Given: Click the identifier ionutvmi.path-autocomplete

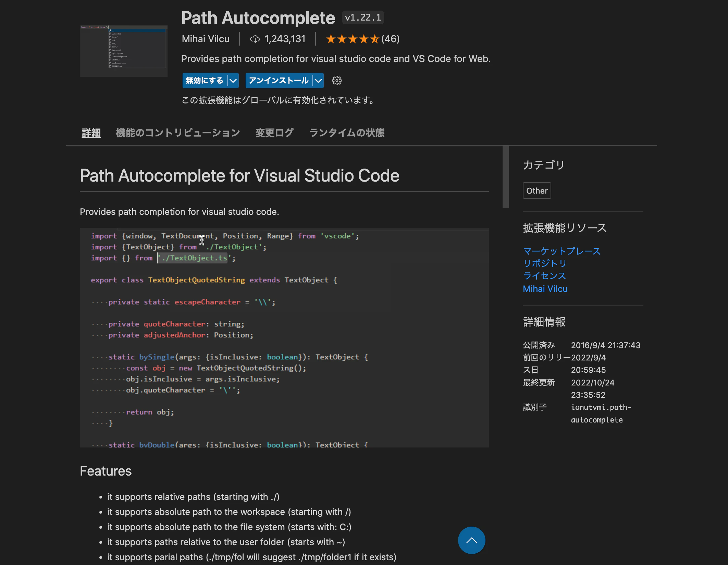Looking at the screenshot, I should point(601,414).
